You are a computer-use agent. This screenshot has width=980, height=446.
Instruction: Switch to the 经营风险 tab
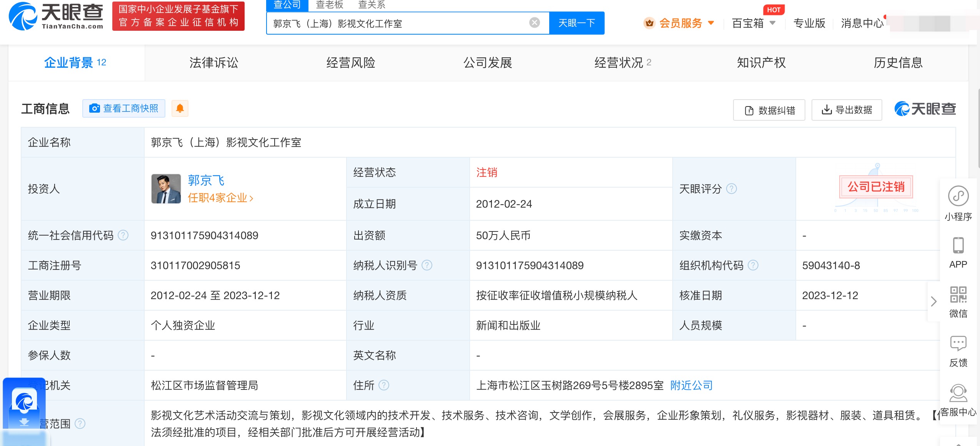point(351,63)
